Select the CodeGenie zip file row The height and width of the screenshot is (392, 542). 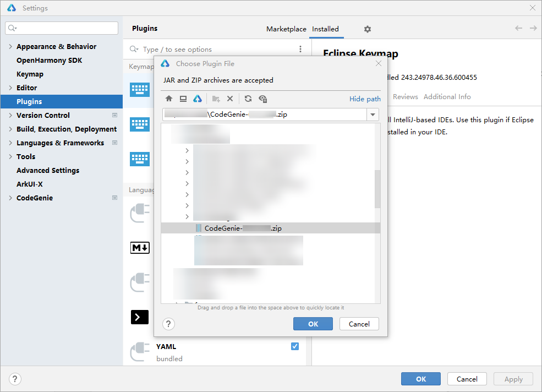271,228
